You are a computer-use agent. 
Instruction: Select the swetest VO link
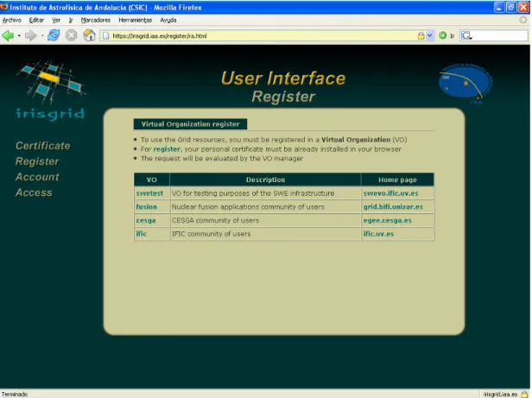pos(149,193)
